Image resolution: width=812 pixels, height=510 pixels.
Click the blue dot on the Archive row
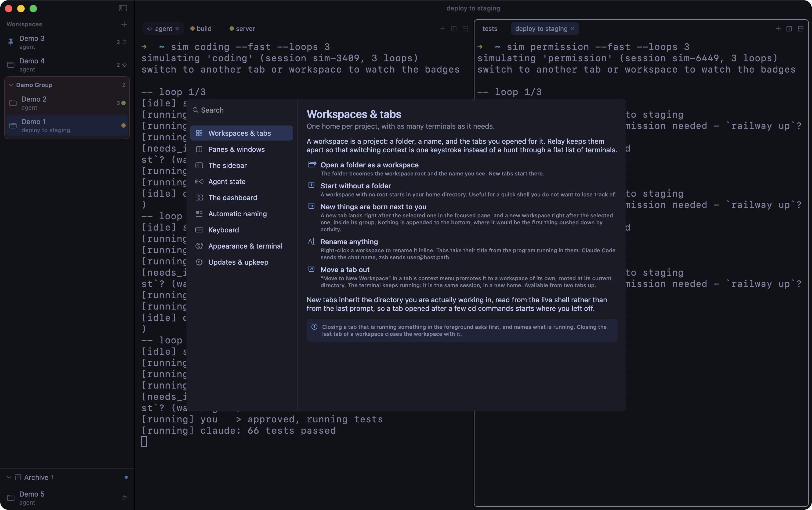click(x=126, y=477)
